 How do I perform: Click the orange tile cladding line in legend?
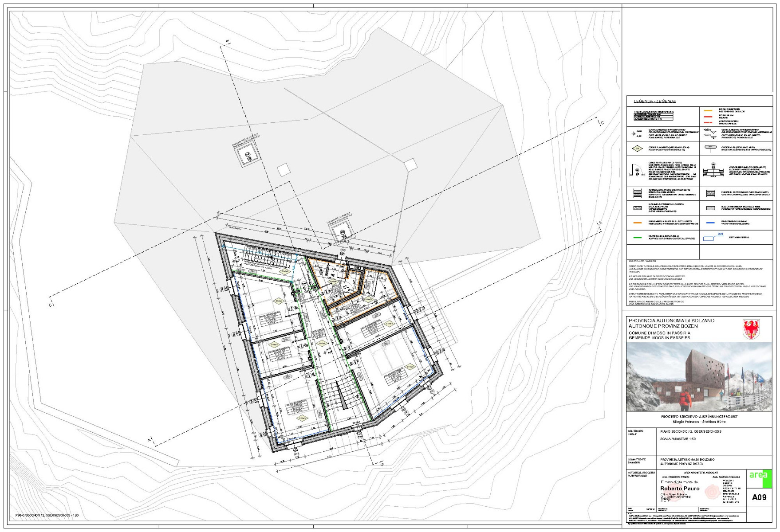tap(637, 223)
